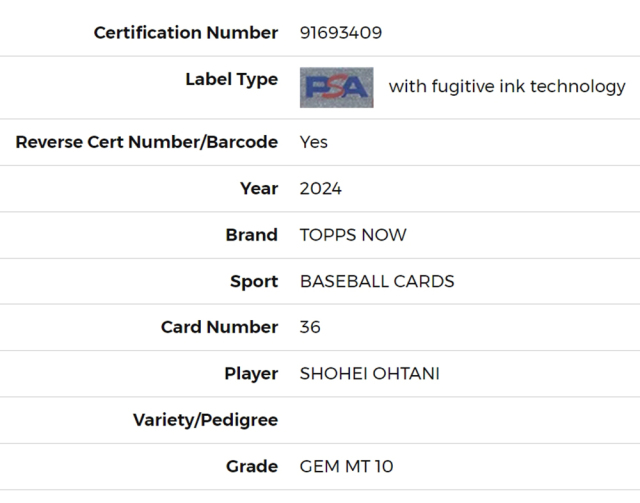This screenshot has width=640, height=503.
Task: Select the GEM MT 10 grade
Action: (x=346, y=466)
